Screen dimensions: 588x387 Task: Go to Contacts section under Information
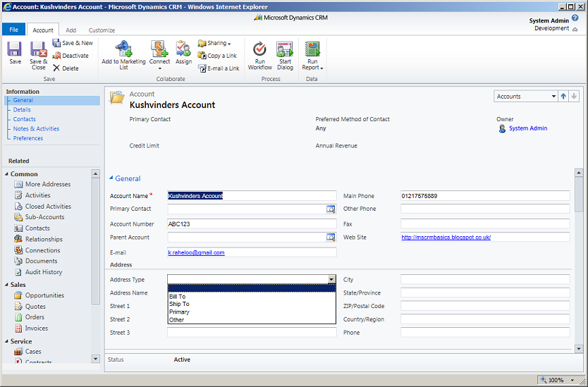coord(25,119)
